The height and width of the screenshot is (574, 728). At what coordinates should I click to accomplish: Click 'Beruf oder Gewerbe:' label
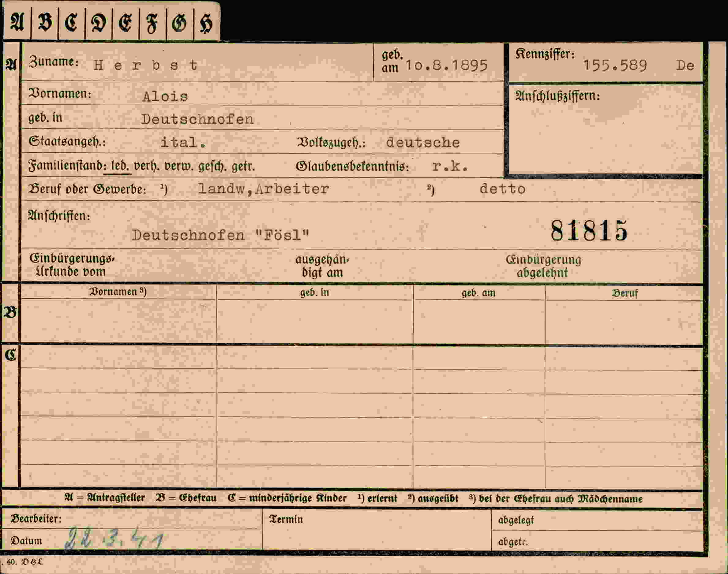[88, 189]
